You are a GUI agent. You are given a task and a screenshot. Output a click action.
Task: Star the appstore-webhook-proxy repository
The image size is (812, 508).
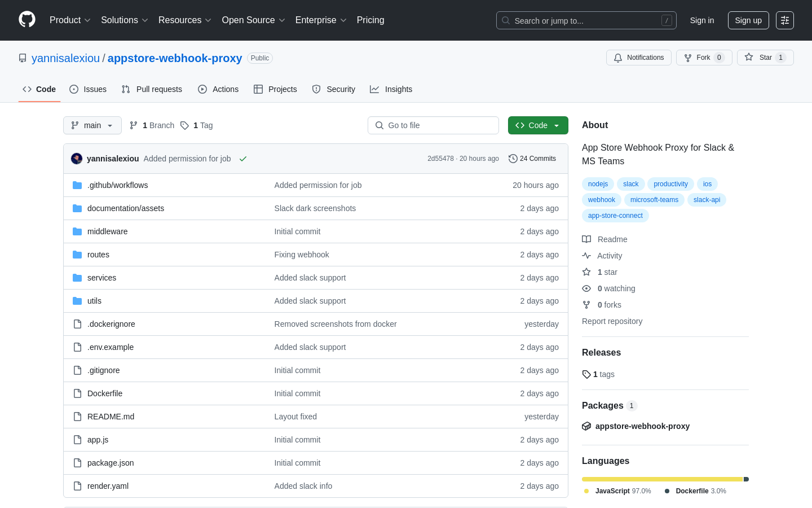765,58
